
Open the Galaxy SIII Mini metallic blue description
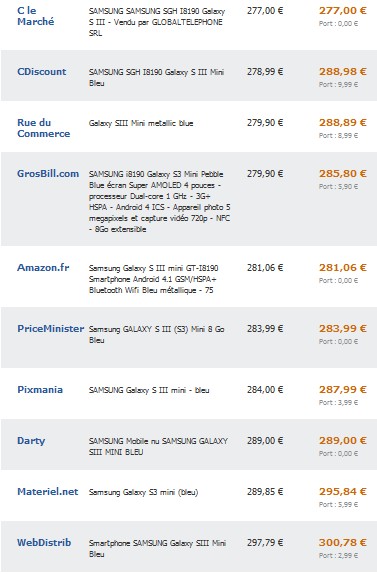coord(141,123)
